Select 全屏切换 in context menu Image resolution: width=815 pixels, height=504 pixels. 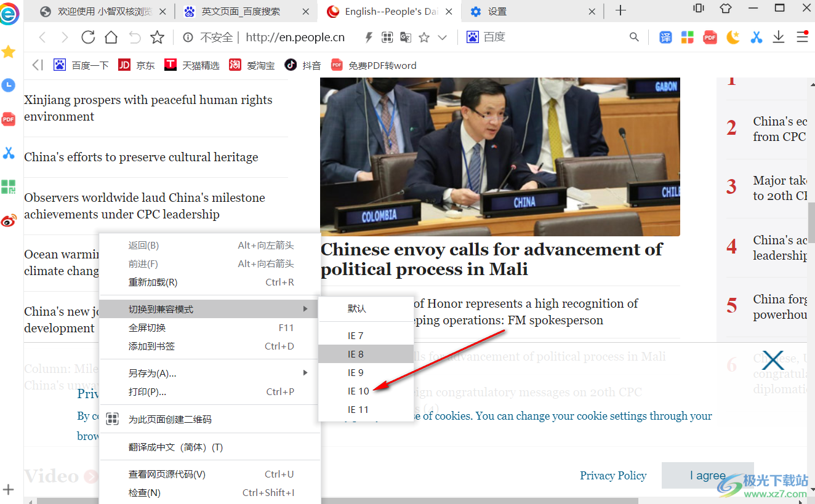pos(210,328)
